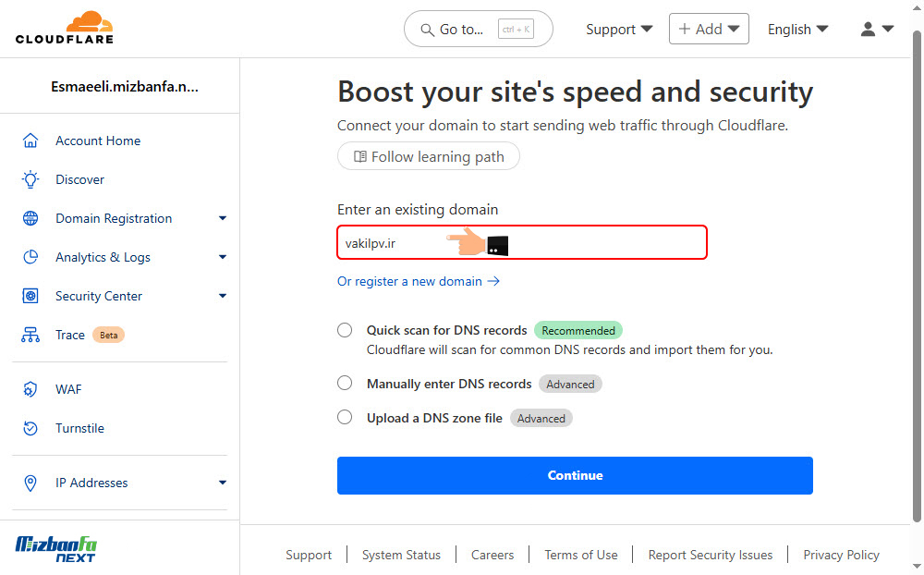Open footer Terms of Use link
This screenshot has height=575, width=924.
(x=581, y=555)
